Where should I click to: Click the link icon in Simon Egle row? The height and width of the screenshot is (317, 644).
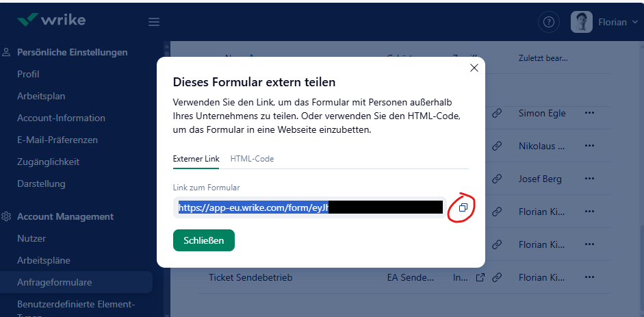tap(498, 113)
